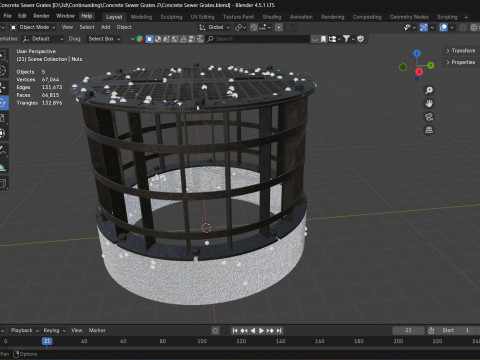Jump to previous keyframe in timeline
Screen dimensions: 480x360
pyautogui.click(x=244, y=331)
